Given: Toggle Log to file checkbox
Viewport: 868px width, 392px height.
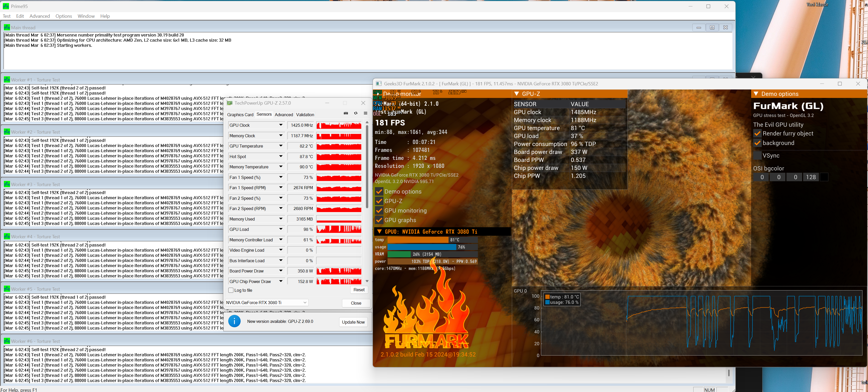Looking at the screenshot, I should pyautogui.click(x=231, y=290).
